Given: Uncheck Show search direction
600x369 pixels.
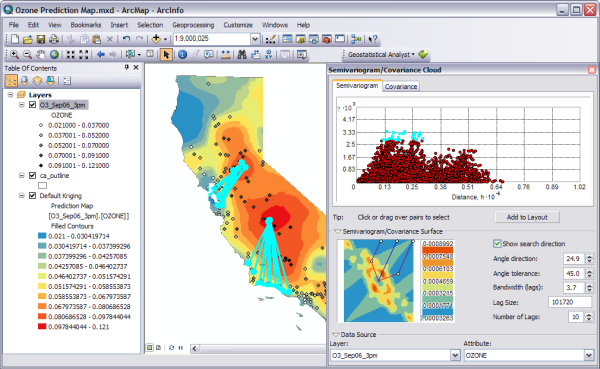Looking at the screenshot, I should click(x=497, y=244).
